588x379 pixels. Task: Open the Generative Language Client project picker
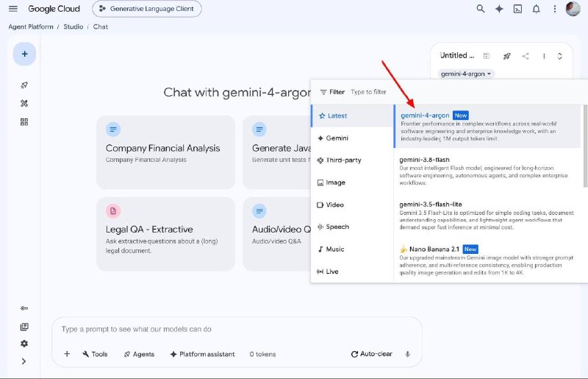pos(146,9)
